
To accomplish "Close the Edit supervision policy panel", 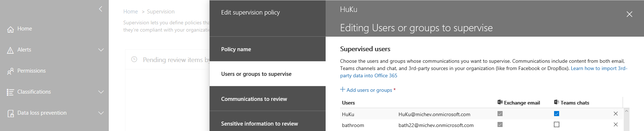I will coord(629,14).
